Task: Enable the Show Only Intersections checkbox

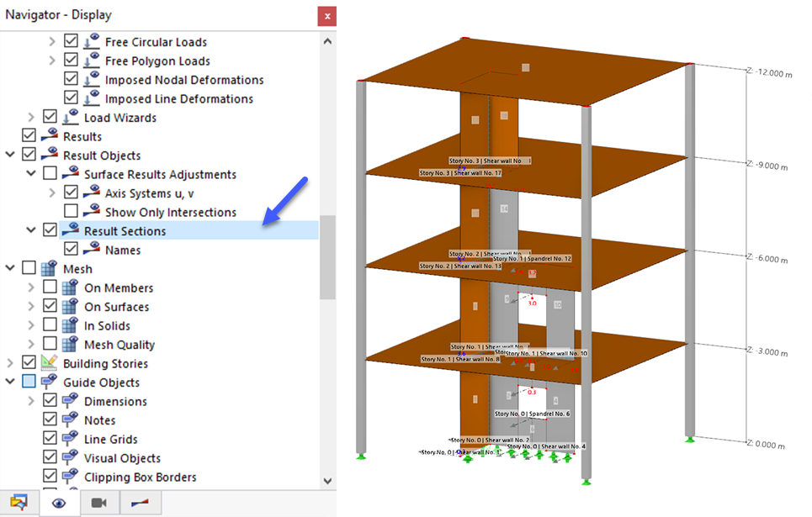Action: 72,211
